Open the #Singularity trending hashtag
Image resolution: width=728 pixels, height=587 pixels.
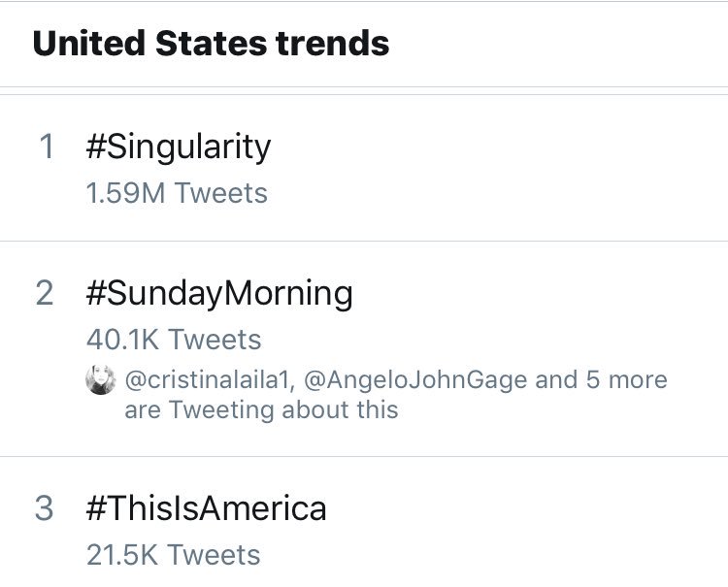pyautogui.click(x=178, y=147)
